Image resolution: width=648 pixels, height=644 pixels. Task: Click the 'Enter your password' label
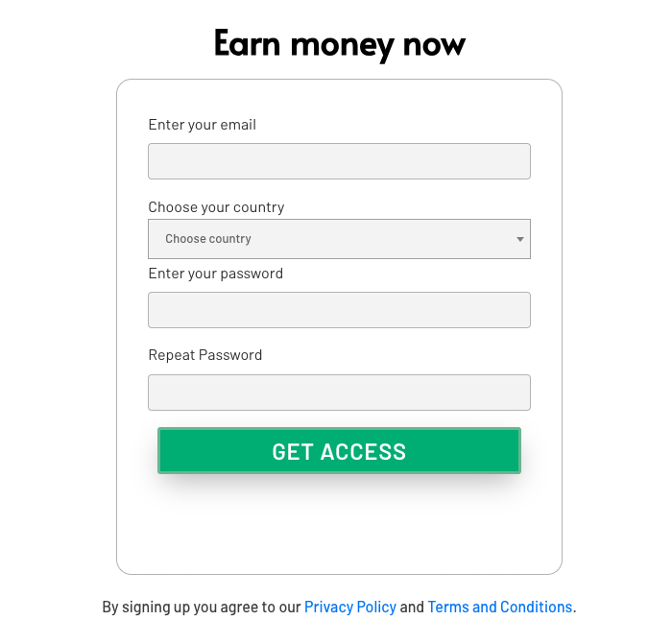[x=215, y=274]
